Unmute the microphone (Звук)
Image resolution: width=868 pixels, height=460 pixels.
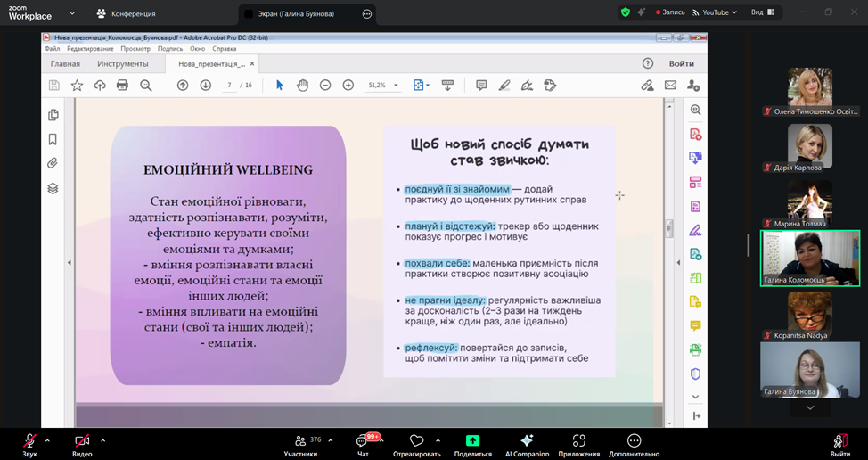click(x=29, y=441)
